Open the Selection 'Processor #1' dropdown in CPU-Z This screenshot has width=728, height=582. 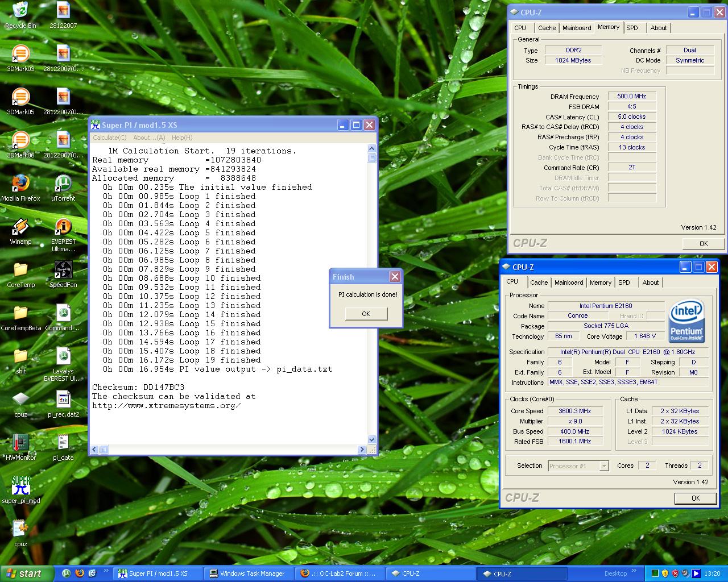[x=578, y=465]
